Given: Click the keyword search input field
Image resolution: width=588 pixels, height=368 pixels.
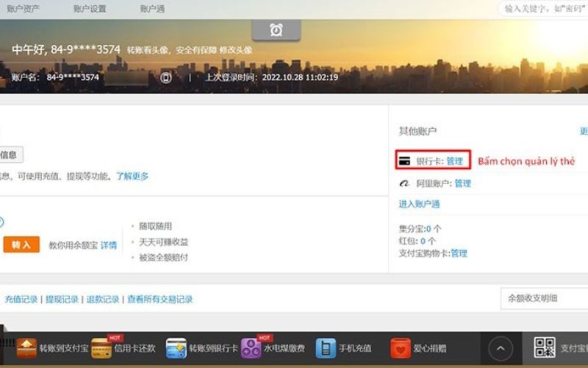Looking at the screenshot, I should pyautogui.click(x=543, y=8).
